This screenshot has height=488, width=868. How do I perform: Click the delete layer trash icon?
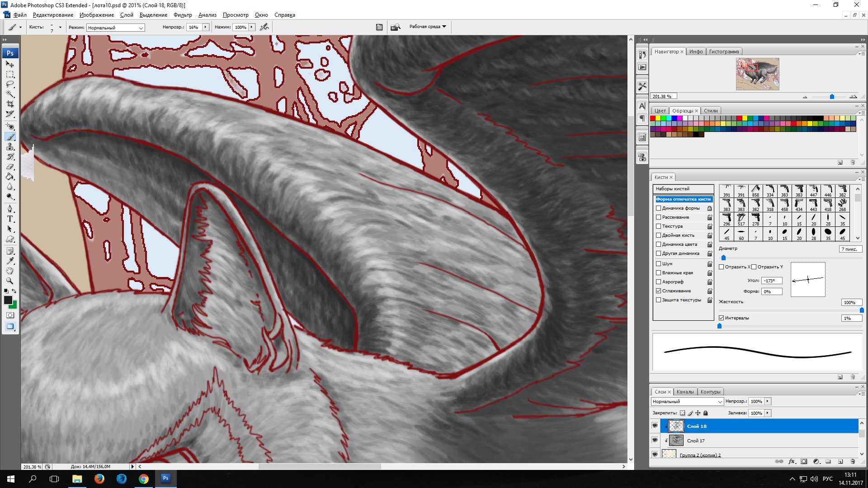[x=853, y=461]
